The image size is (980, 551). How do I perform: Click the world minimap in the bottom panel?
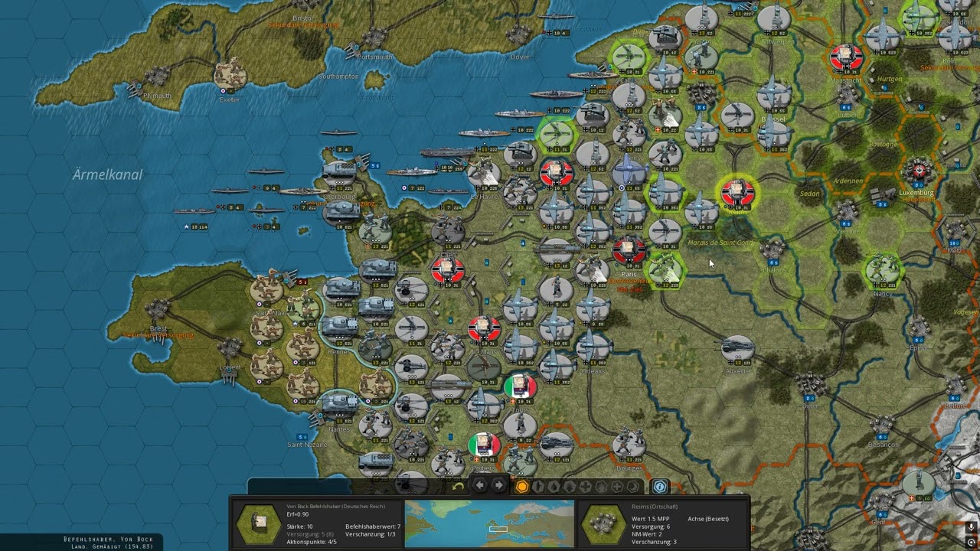click(489, 523)
